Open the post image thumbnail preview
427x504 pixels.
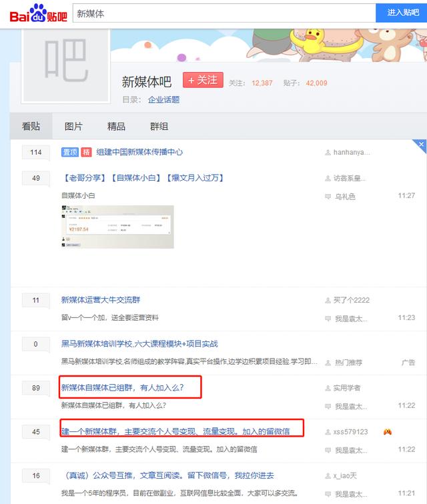tap(117, 227)
